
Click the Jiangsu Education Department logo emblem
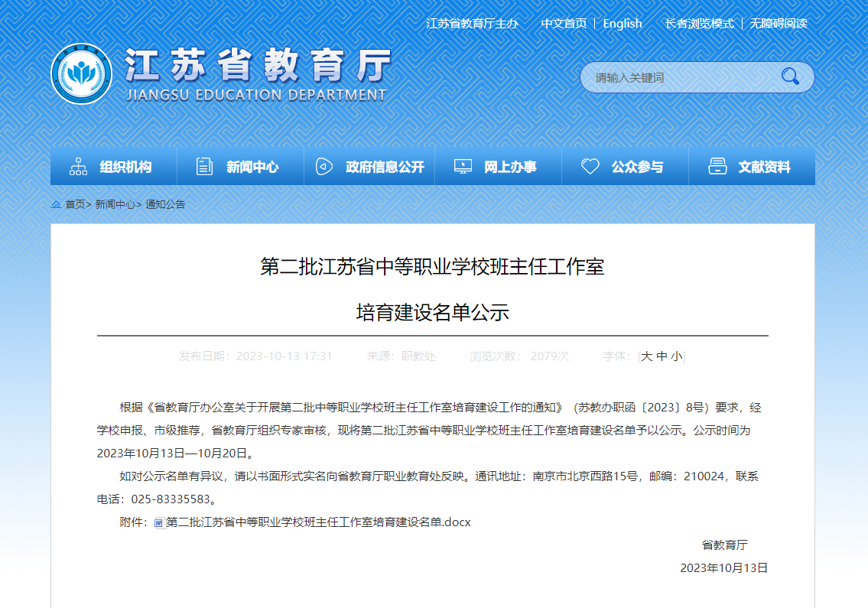82,74
